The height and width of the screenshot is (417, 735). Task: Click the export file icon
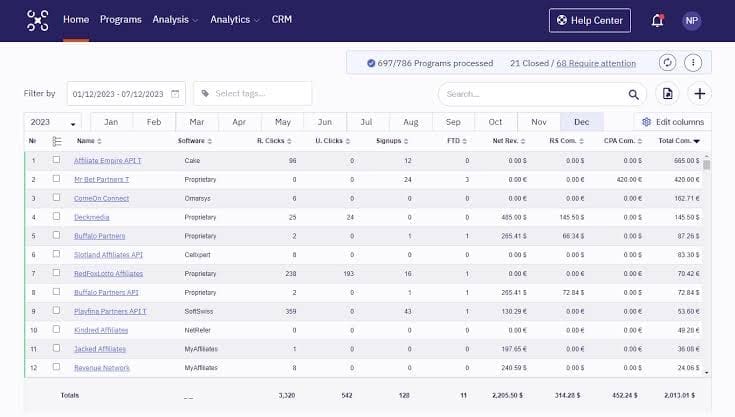[668, 94]
